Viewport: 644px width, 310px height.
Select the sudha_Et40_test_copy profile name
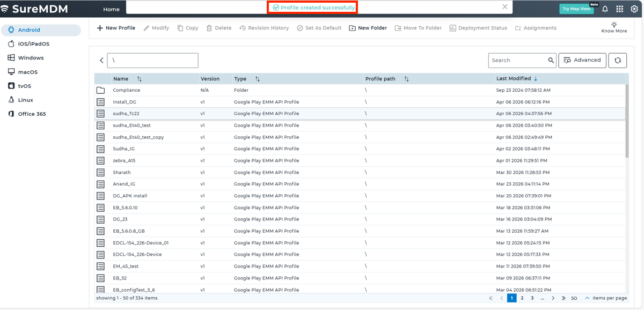pos(138,137)
